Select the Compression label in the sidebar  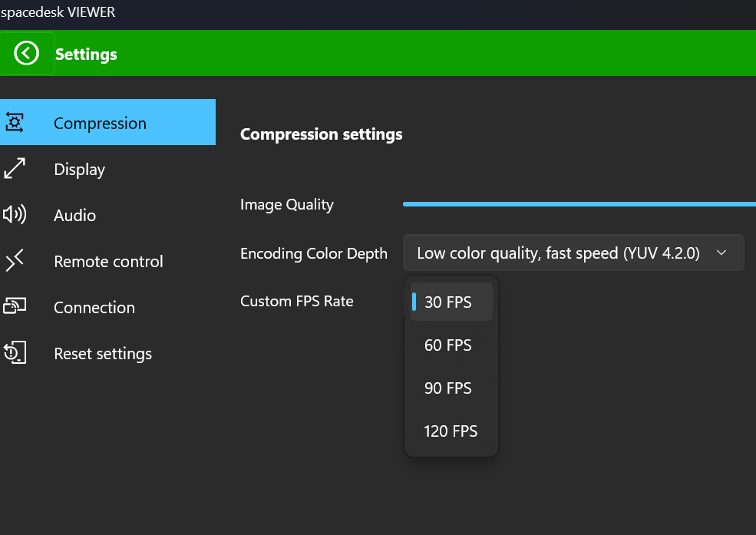tap(100, 124)
